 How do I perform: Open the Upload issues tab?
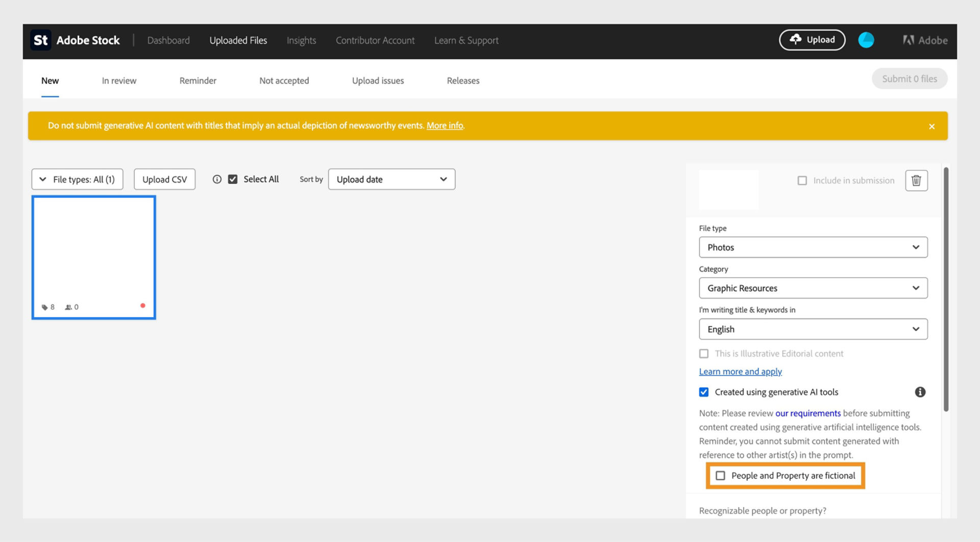378,81
